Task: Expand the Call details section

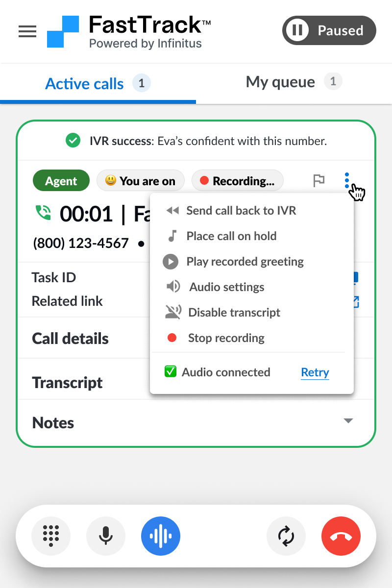Action: pos(70,339)
